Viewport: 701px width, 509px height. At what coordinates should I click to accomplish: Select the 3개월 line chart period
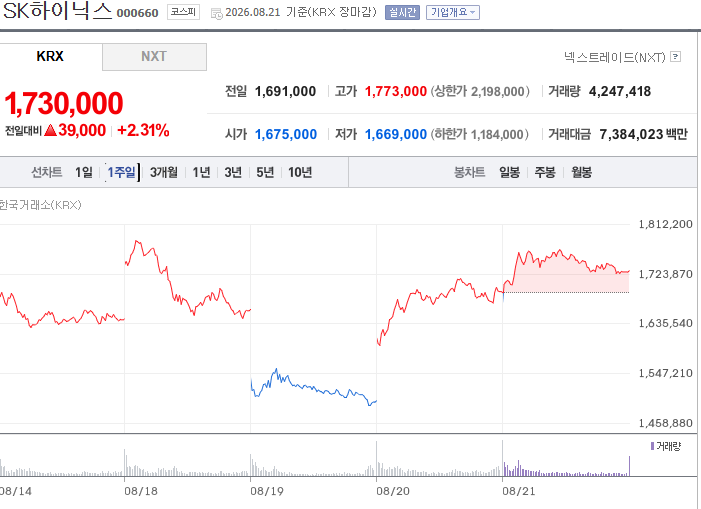164,172
